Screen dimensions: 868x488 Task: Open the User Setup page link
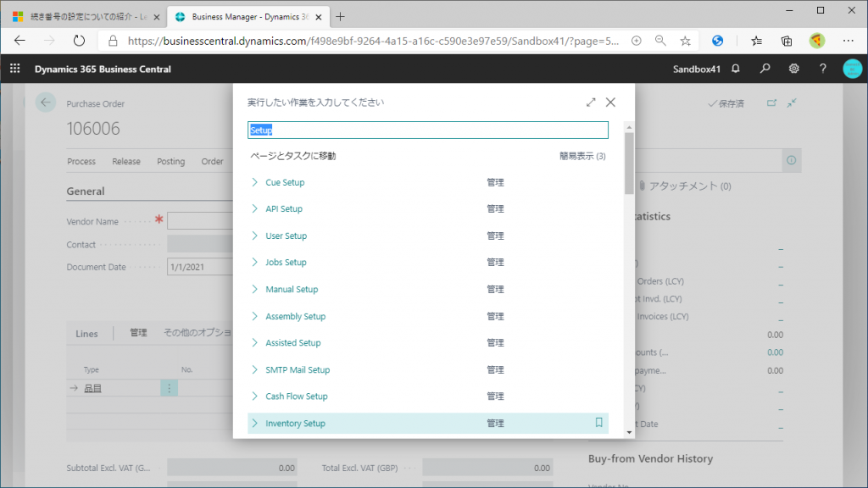tap(287, 236)
